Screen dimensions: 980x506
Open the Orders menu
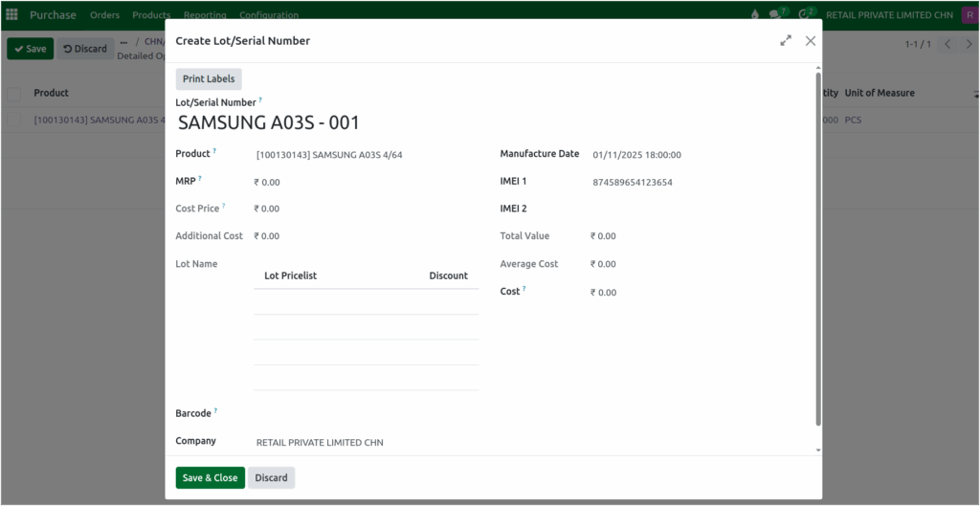click(x=104, y=15)
